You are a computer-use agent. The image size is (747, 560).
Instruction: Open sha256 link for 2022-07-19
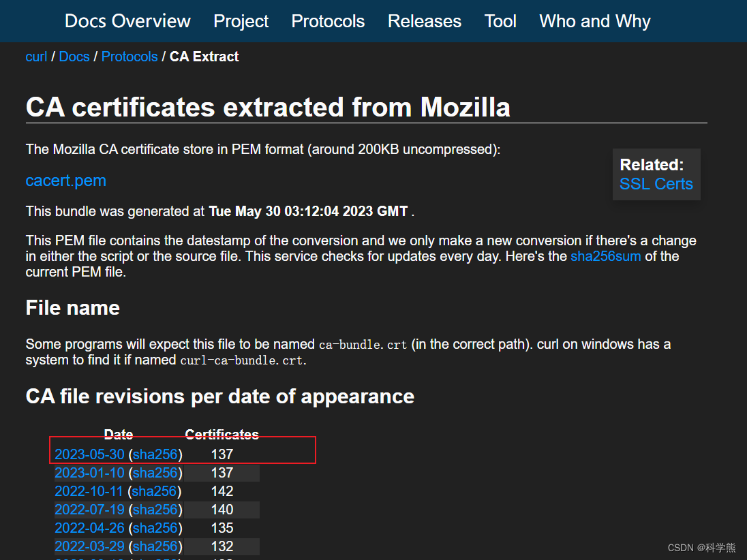pos(155,510)
